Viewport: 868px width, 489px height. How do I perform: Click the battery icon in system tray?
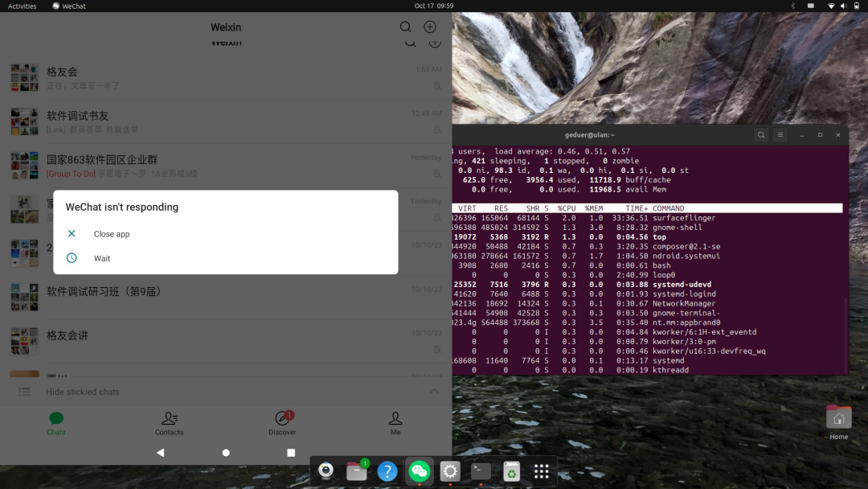pos(857,6)
